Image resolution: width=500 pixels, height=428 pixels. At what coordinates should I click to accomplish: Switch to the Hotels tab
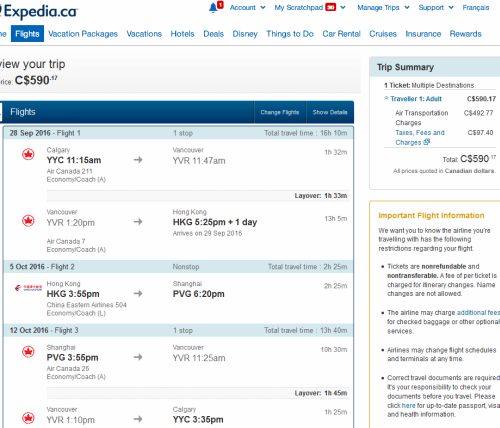point(182,34)
